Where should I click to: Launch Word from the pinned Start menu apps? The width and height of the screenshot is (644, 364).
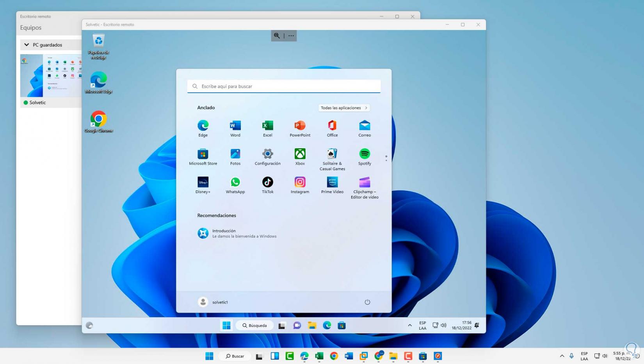point(235,128)
